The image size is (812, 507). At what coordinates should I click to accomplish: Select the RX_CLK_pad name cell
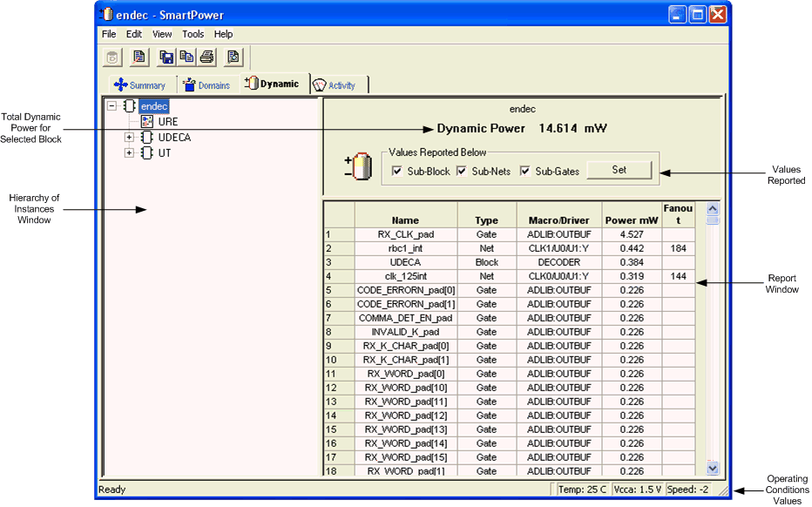click(406, 234)
